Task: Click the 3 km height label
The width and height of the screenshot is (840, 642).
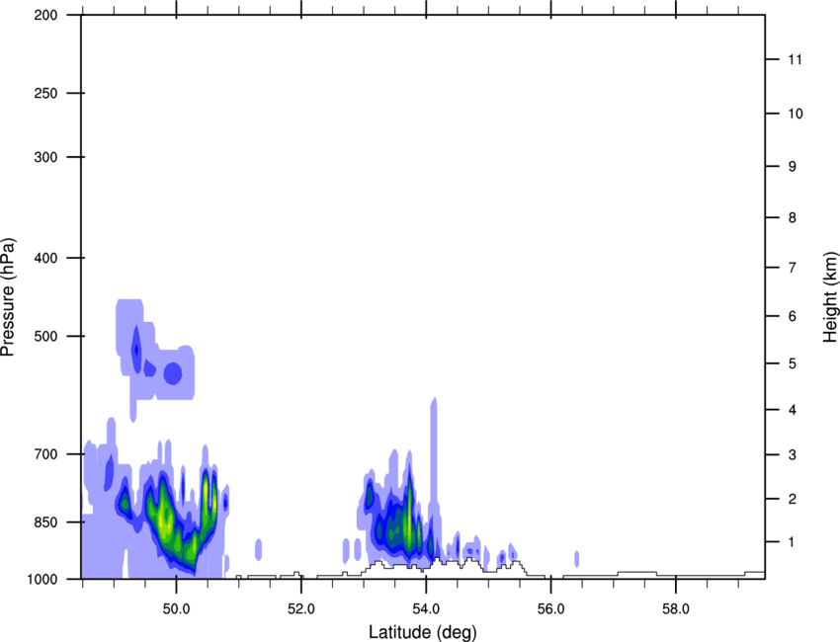Action: click(793, 455)
